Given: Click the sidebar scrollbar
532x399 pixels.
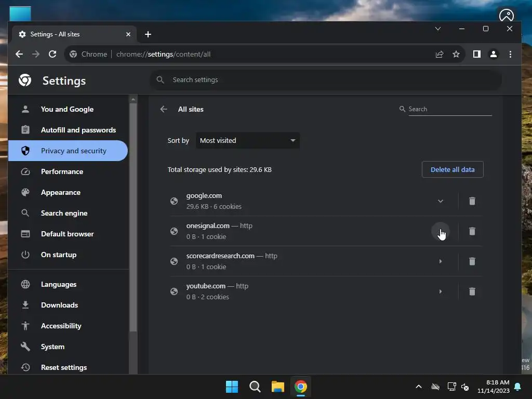Looking at the screenshot, I should coord(133,217).
